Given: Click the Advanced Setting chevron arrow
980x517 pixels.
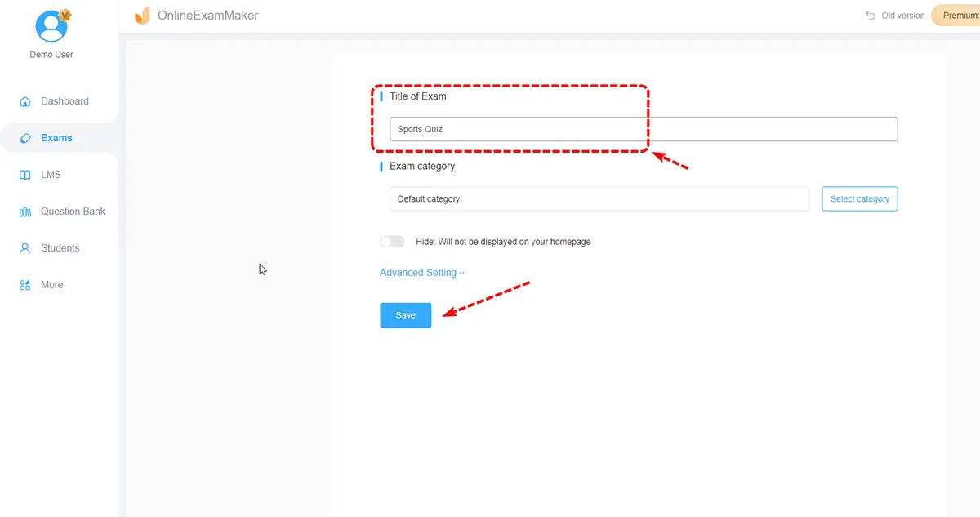Looking at the screenshot, I should coord(462,274).
